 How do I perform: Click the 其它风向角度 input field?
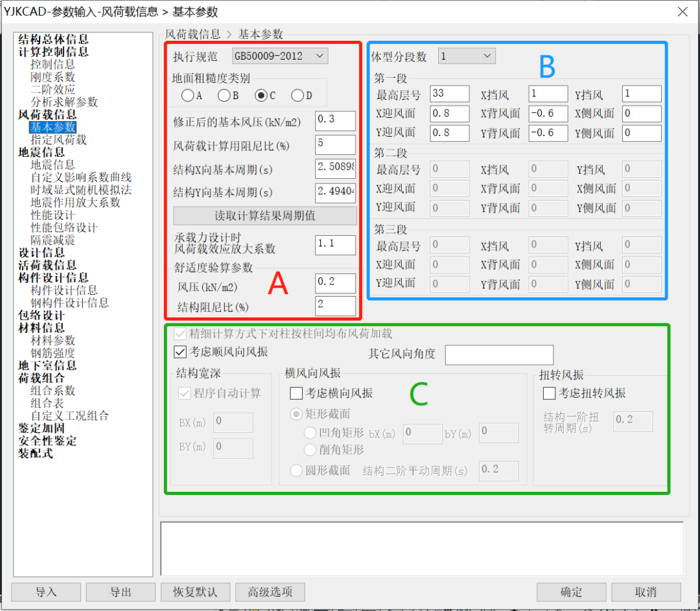click(x=499, y=355)
